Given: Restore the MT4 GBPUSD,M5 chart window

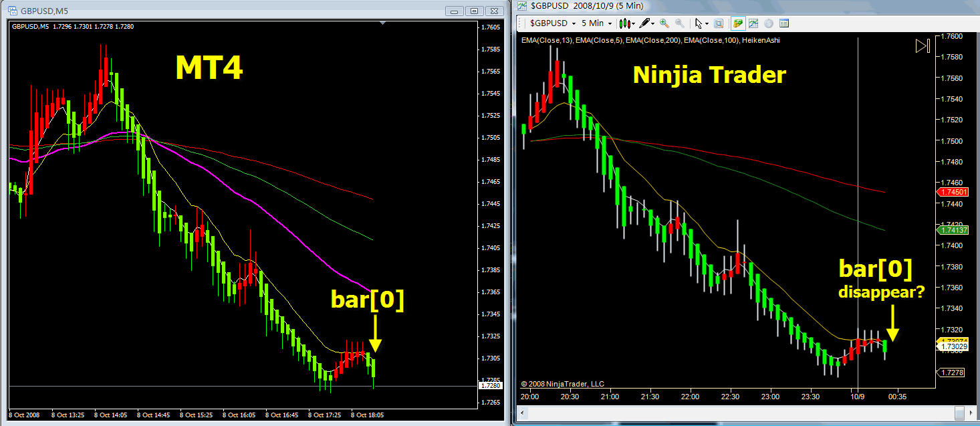Looking at the screenshot, I should [474, 11].
